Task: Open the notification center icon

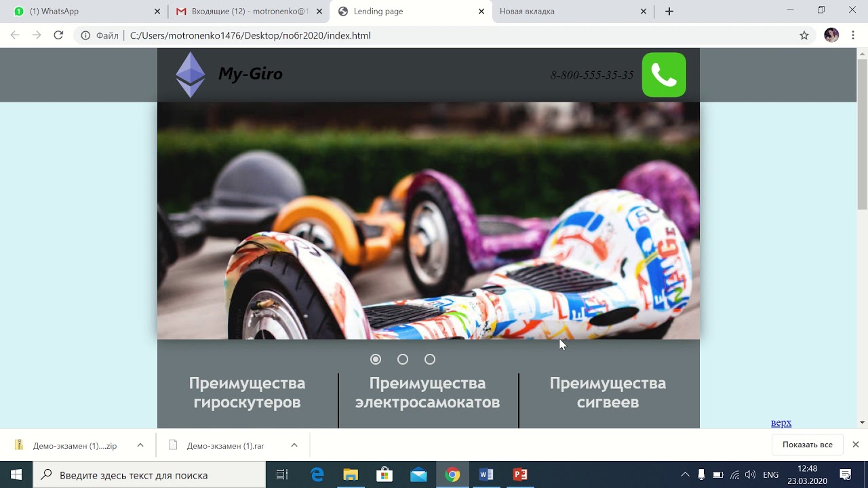Action: pos(846,474)
